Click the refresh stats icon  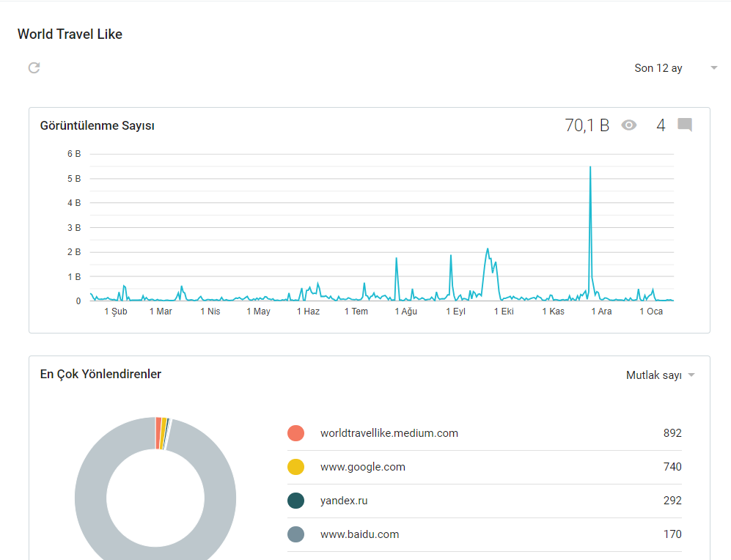(x=34, y=68)
